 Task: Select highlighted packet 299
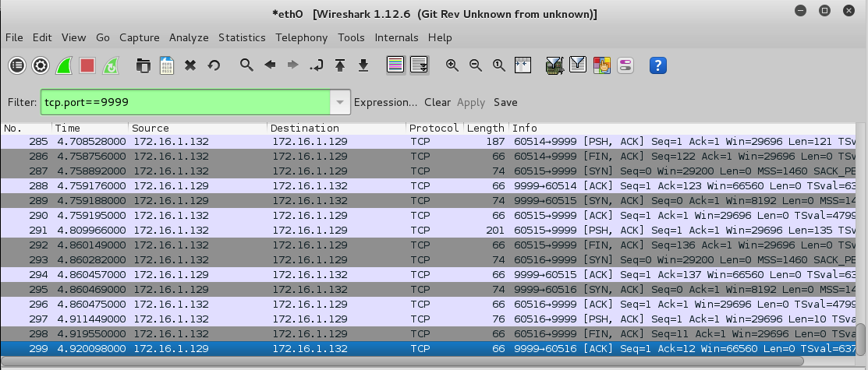(428, 349)
